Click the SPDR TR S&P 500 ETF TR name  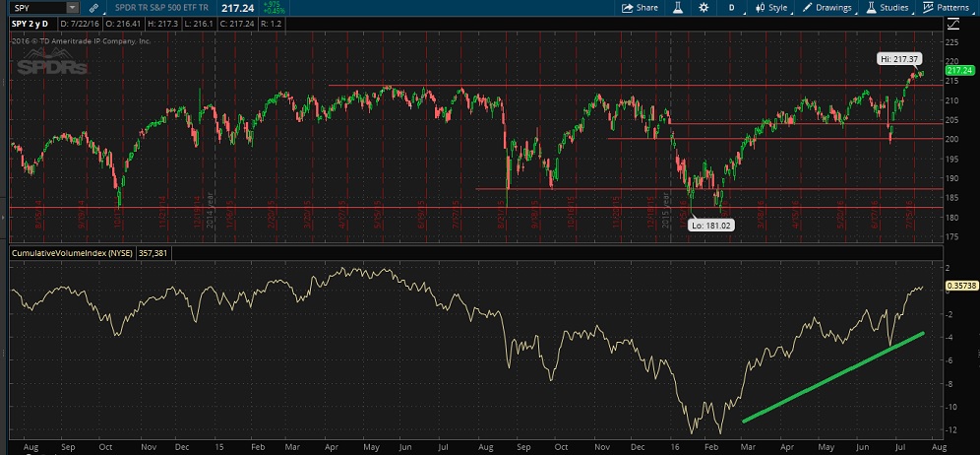click(162, 8)
